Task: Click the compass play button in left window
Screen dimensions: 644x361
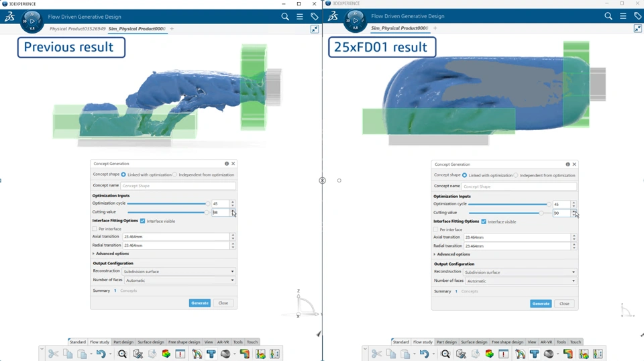Action: (x=32, y=21)
